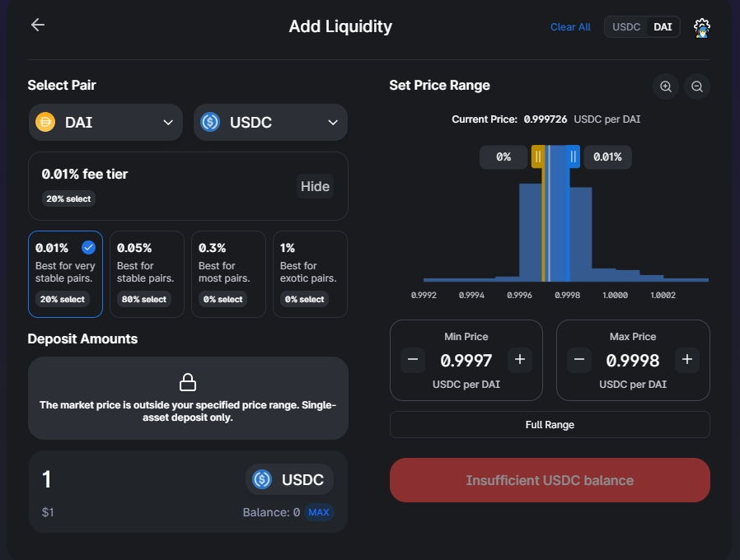Click the Clear All link
This screenshot has width=740, height=560.
click(x=570, y=27)
